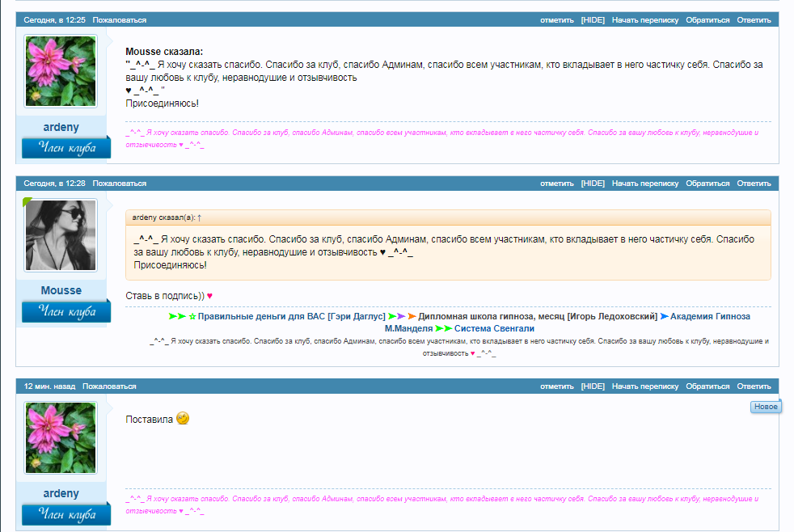This screenshot has height=532, width=794.
Task: Open Mousse's black-and-white avatar photo
Action: pyautogui.click(x=61, y=234)
